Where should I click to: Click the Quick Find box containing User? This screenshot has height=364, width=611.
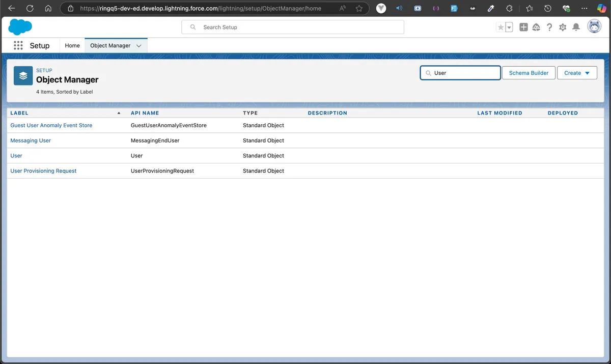tap(460, 73)
